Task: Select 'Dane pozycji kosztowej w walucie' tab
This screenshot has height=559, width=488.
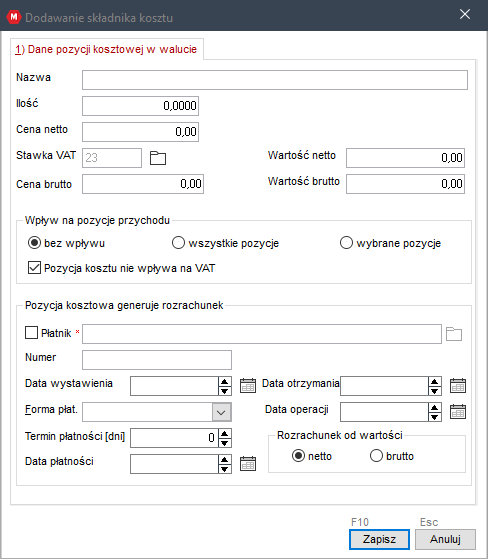Action: point(106,49)
